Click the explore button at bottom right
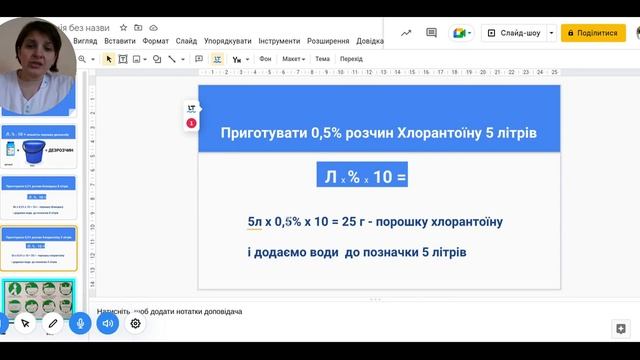The image size is (640, 360). (621, 329)
